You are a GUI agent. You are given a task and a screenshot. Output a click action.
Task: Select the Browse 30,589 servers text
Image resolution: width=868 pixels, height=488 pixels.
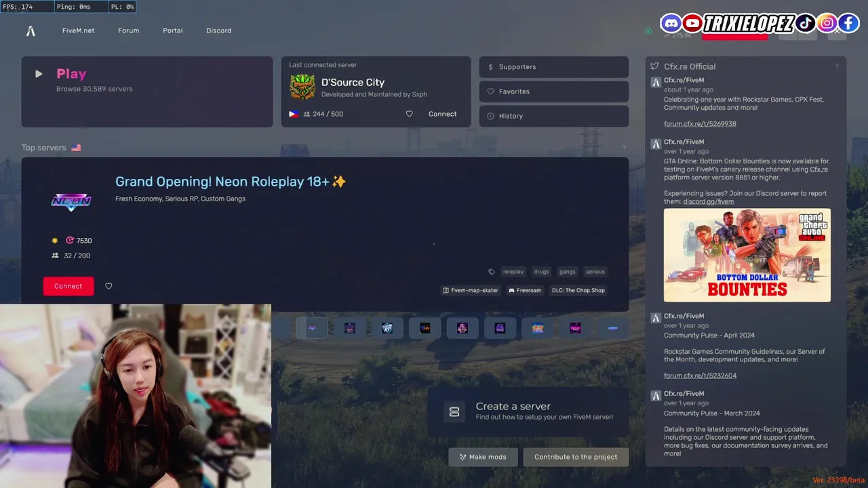click(x=94, y=89)
